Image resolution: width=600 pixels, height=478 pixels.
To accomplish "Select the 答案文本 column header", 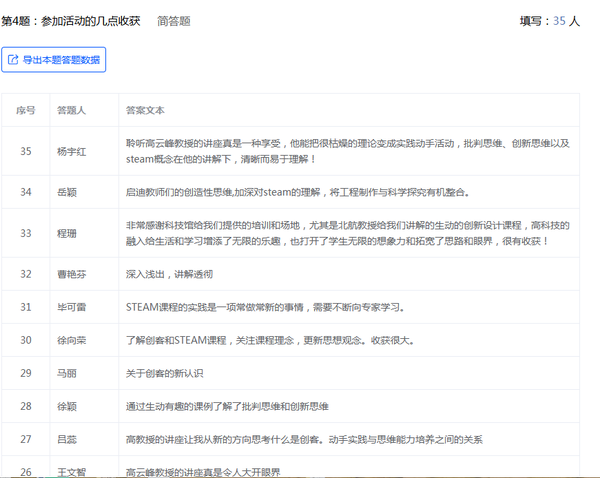I will pos(145,110).
